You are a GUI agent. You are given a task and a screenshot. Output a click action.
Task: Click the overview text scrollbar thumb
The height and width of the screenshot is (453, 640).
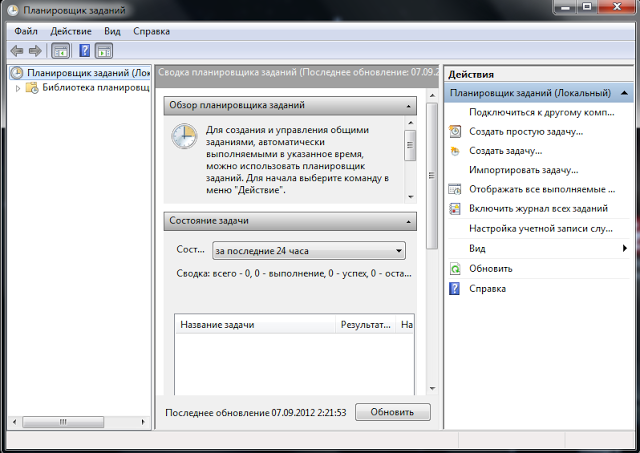pos(410,145)
